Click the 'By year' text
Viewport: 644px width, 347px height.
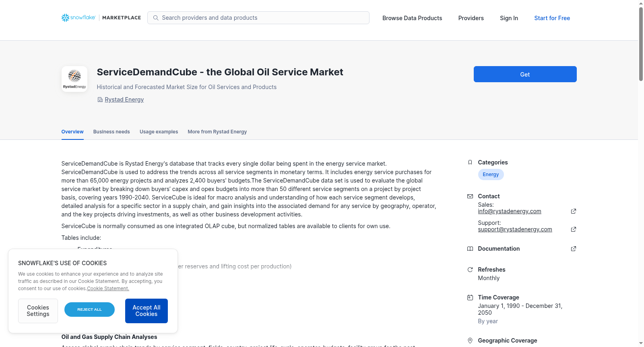(488, 321)
